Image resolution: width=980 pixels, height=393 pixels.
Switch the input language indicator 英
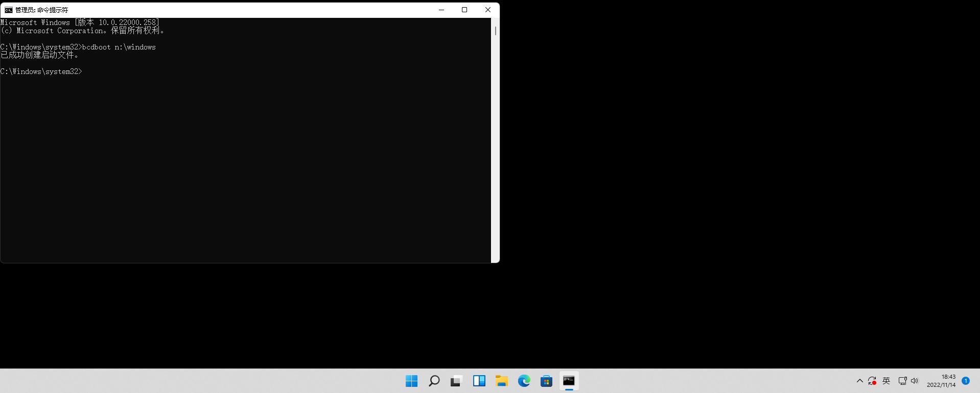coord(886,381)
